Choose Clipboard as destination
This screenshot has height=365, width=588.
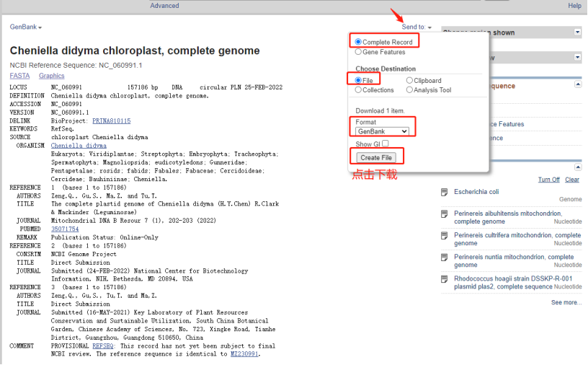click(409, 80)
